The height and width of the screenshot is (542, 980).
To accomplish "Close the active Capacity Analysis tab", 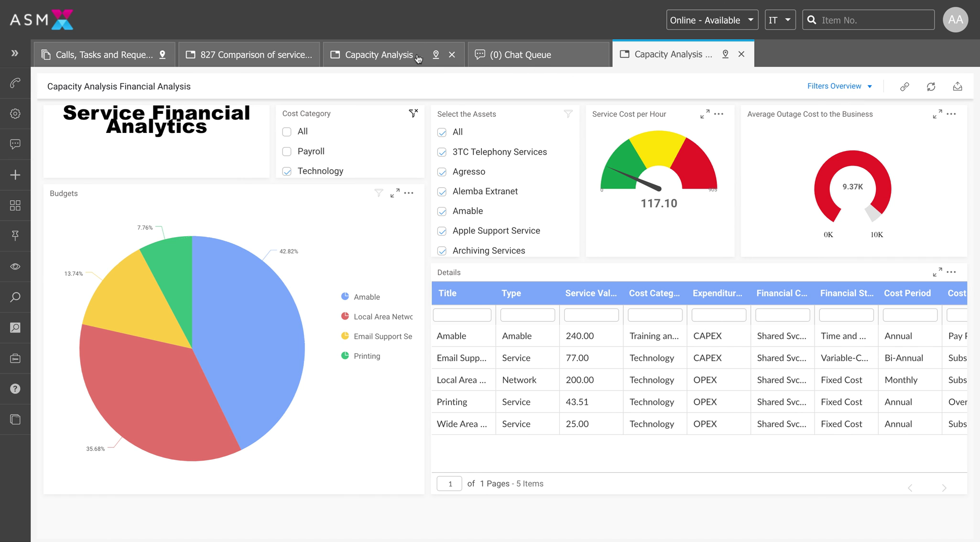I will coord(741,54).
